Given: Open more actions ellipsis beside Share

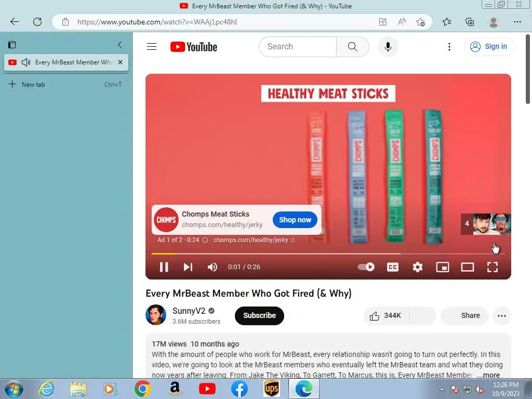Looking at the screenshot, I should click(x=502, y=316).
